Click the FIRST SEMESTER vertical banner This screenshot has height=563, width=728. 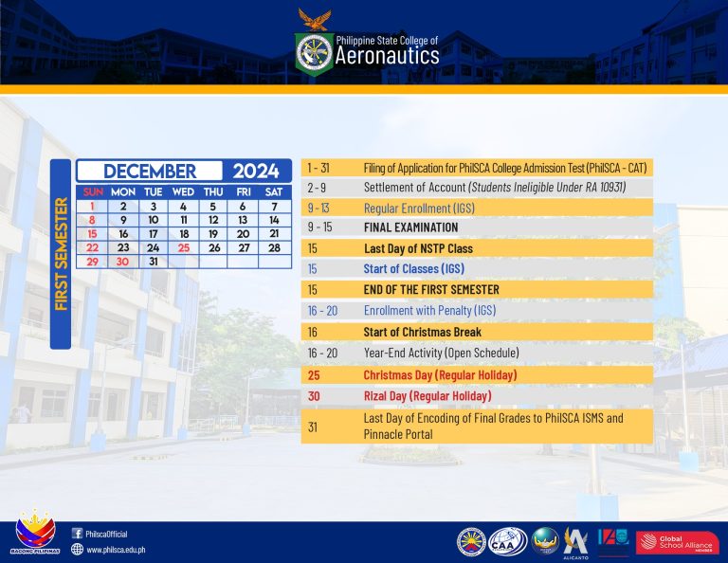60,254
